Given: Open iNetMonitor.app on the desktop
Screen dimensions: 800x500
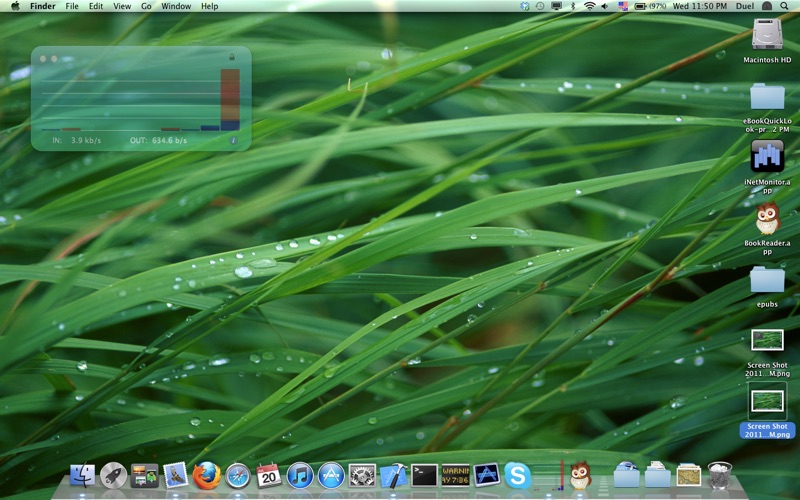Looking at the screenshot, I should point(767,156).
